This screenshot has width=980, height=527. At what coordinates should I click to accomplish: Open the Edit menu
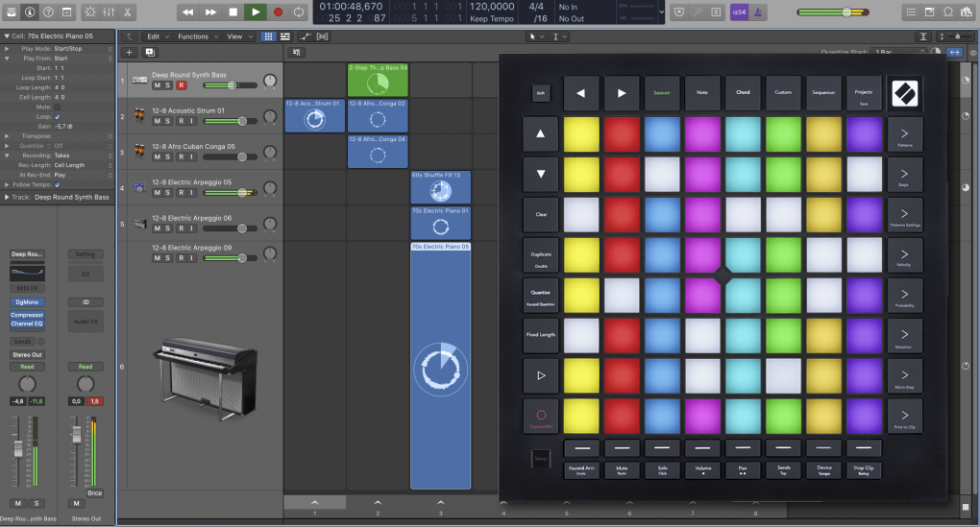(157, 36)
